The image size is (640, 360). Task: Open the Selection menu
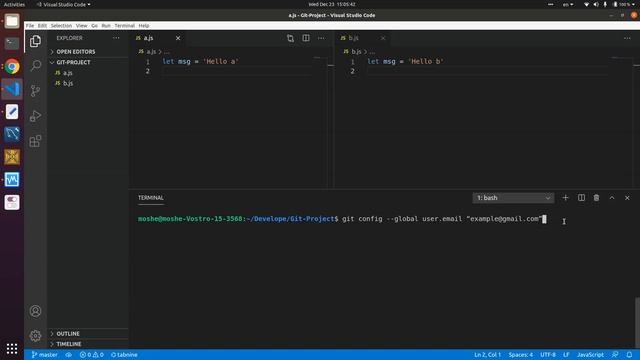tap(61, 25)
